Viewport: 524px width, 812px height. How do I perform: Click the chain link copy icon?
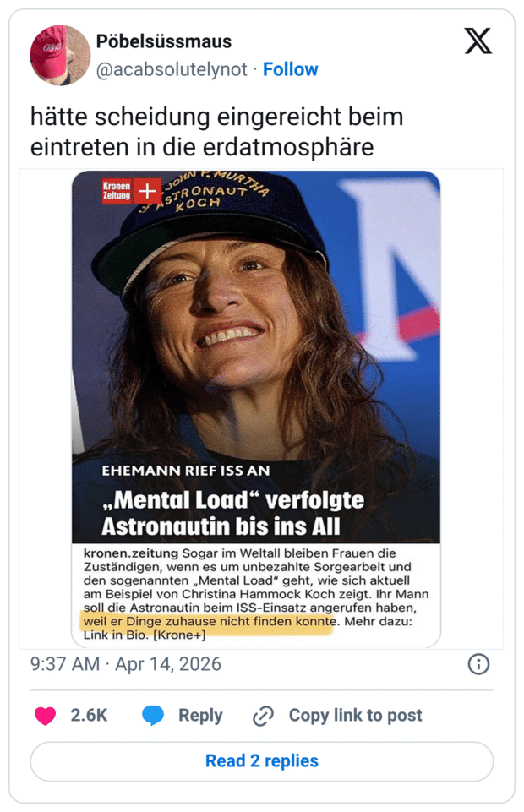tap(264, 716)
